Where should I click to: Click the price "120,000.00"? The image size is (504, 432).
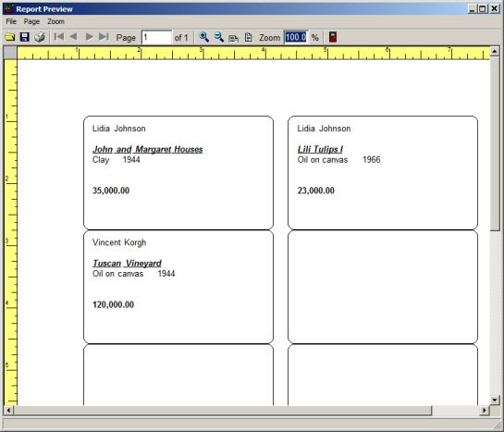pos(113,304)
